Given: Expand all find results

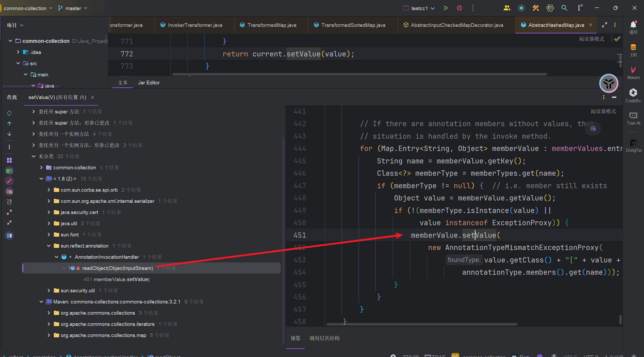Looking at the screenshot, I should pos(9,212).
